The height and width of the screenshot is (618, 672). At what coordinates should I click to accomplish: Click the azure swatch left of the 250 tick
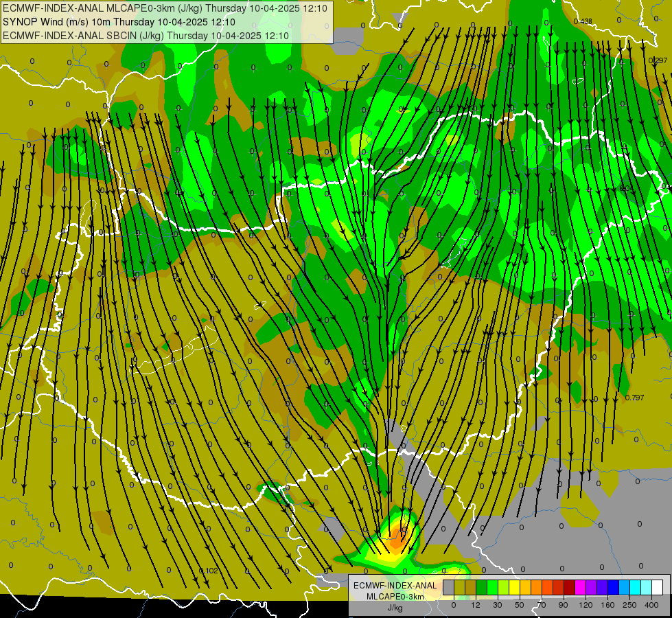click(625, 587)
